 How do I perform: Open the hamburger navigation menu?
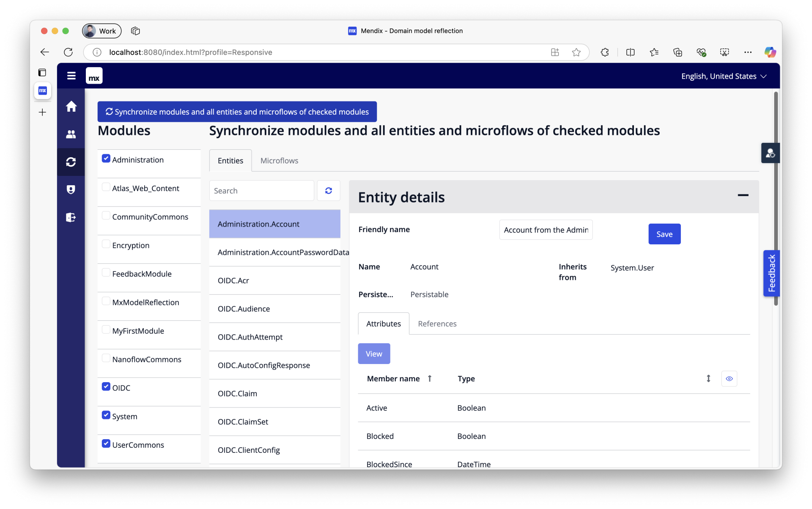(x=71, y=76)
